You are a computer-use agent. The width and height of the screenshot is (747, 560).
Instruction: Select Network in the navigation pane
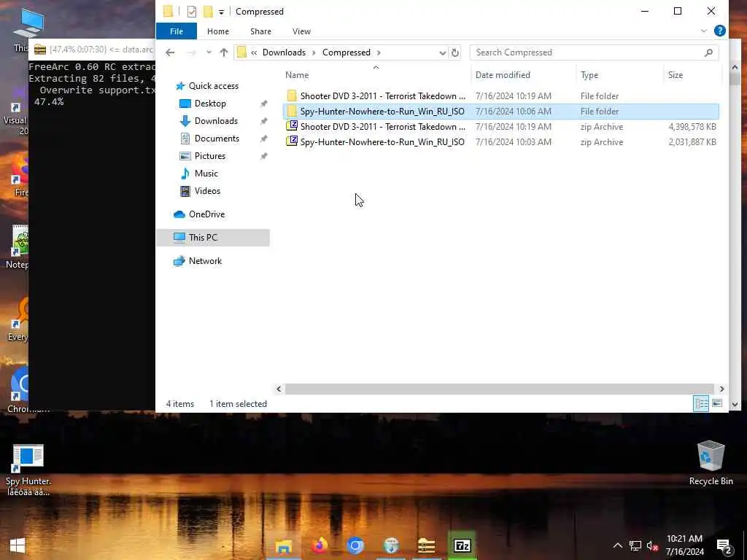pyautogui.click(x=205, y=261)
